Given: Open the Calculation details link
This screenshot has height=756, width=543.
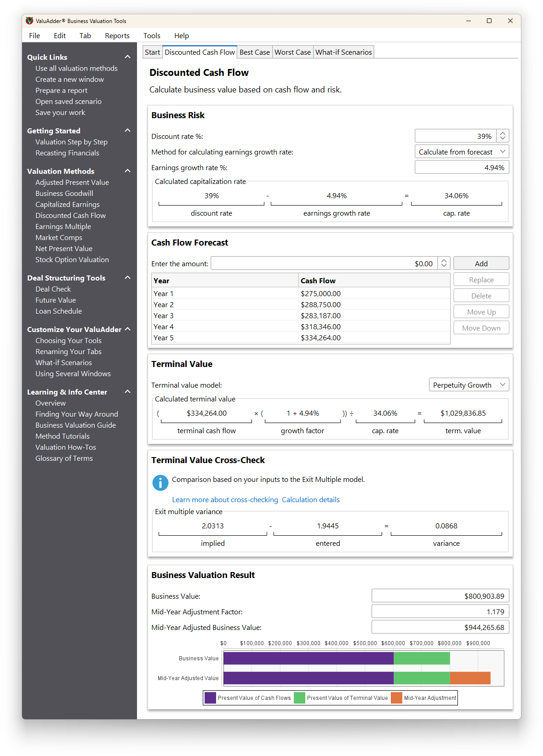Looking at the screenshot, I should click(x=311, y=500).
